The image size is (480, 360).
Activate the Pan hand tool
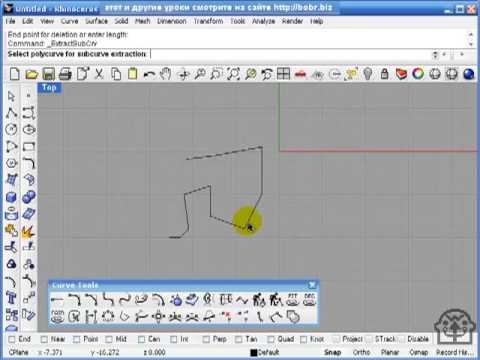coord(165,74)
